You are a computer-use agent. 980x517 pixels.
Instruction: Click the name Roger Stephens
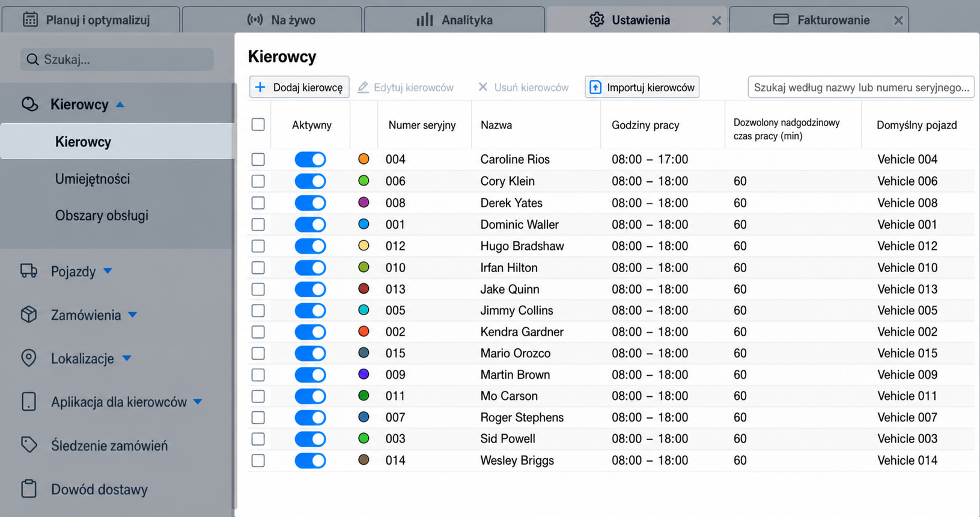point(522,417)
